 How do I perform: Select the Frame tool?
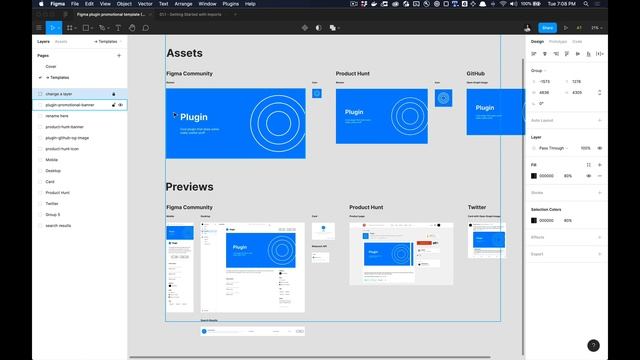(70, 28)
